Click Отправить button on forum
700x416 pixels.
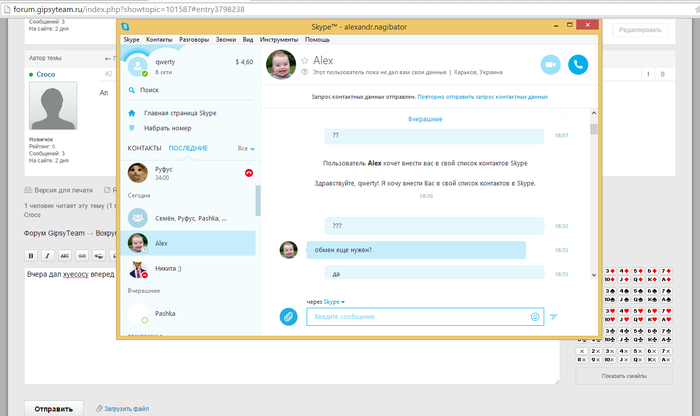click(x=54, y=409)
